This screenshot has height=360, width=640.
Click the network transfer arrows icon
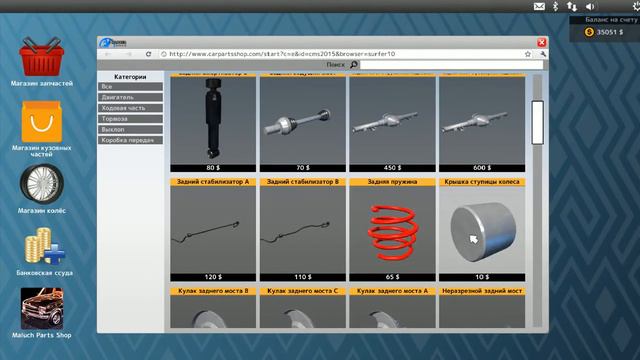(x=572, y=6)
